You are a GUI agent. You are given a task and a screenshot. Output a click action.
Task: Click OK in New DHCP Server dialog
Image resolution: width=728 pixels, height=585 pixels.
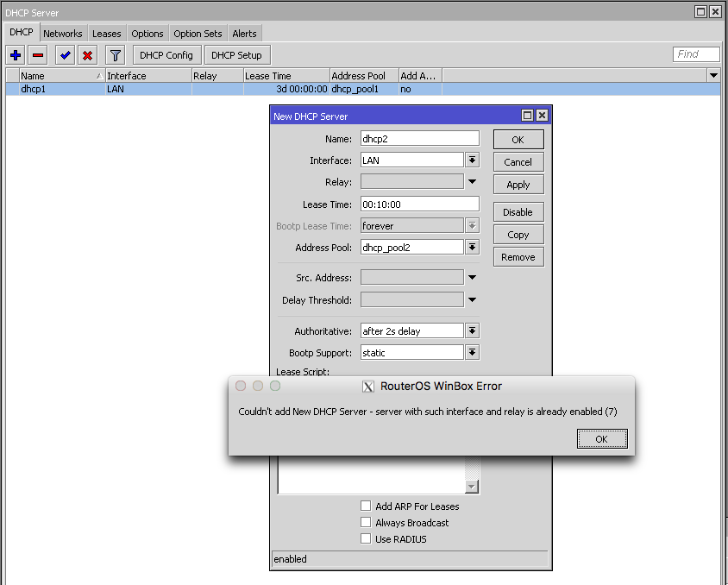518,140
